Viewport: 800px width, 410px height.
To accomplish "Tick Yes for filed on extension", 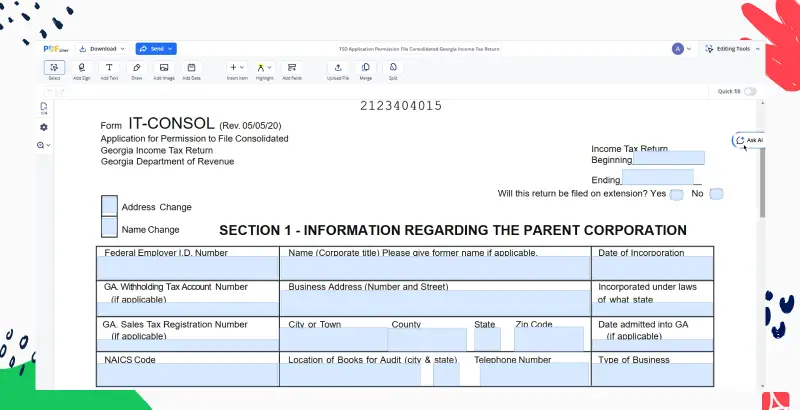I will click(x=677, y=194).
